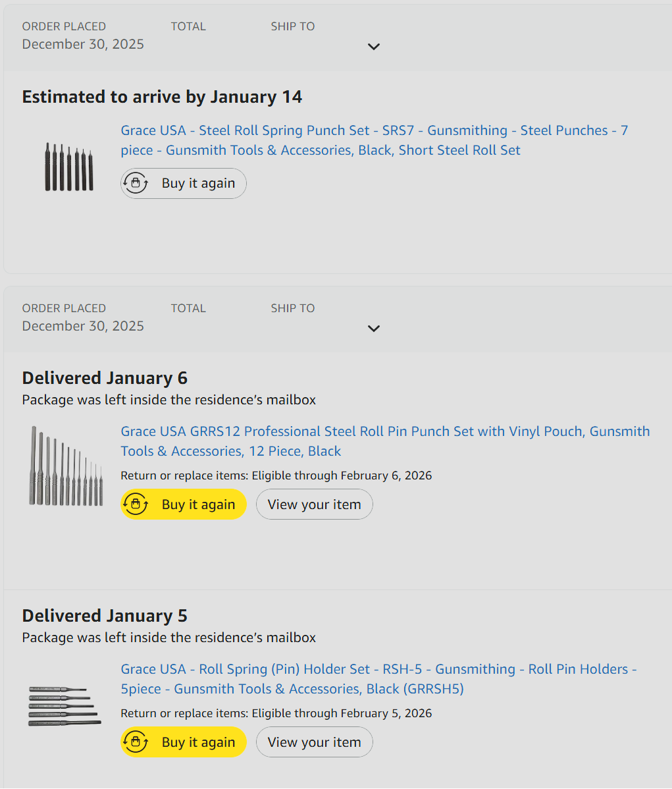Click the SHIP TO label on the second order
The image size is (672, 789).
click(292, 308)
